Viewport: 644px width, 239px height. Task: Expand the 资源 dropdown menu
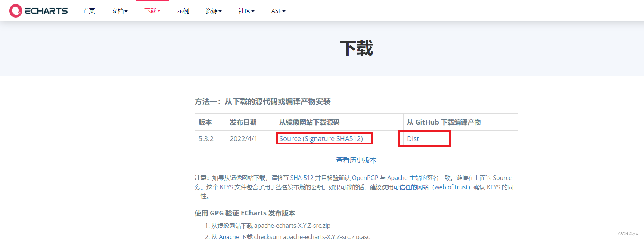(214, 11)
